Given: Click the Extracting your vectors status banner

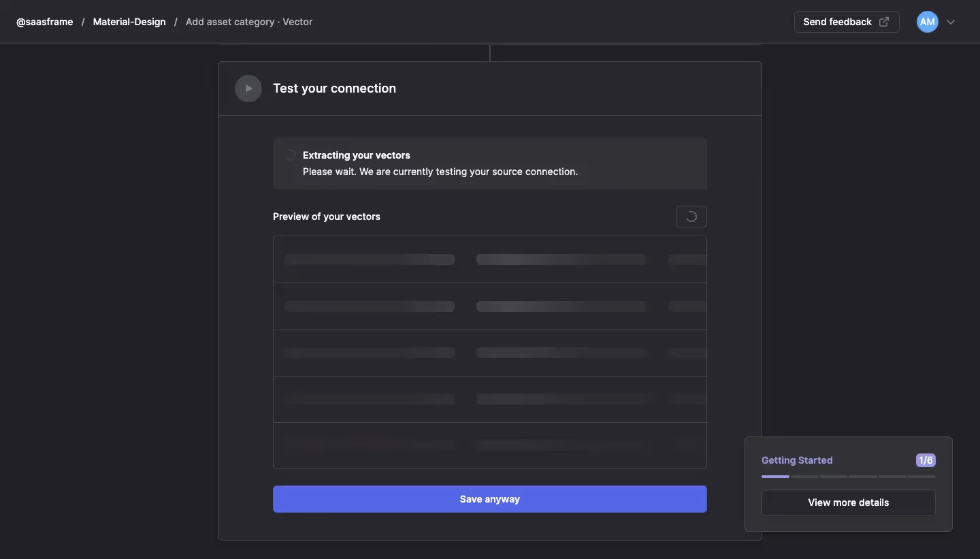Looking at the screenshot, I should pyautogui.click(x=489, y=163).
